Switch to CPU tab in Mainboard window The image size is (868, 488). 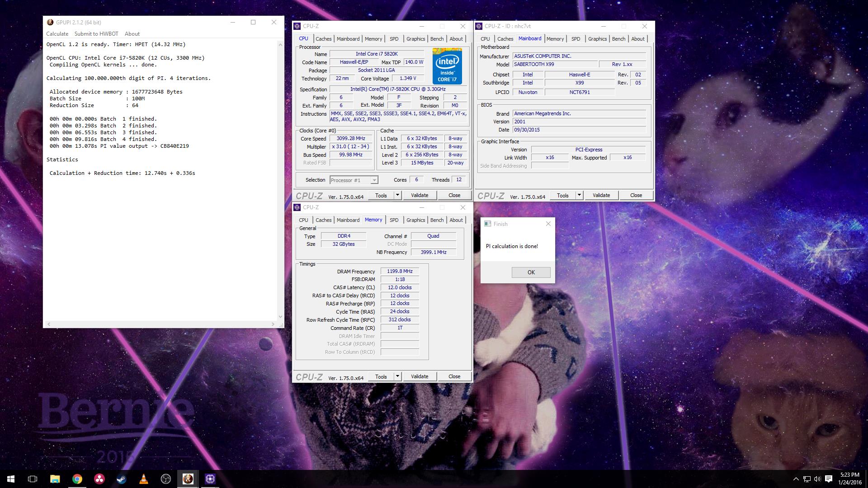click(485, 39)
